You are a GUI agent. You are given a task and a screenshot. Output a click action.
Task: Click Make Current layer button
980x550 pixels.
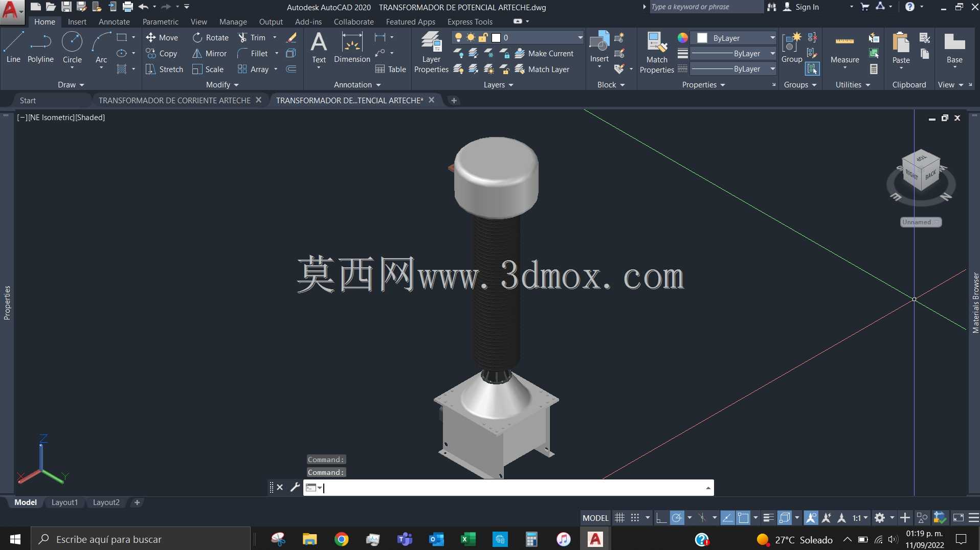544,53
